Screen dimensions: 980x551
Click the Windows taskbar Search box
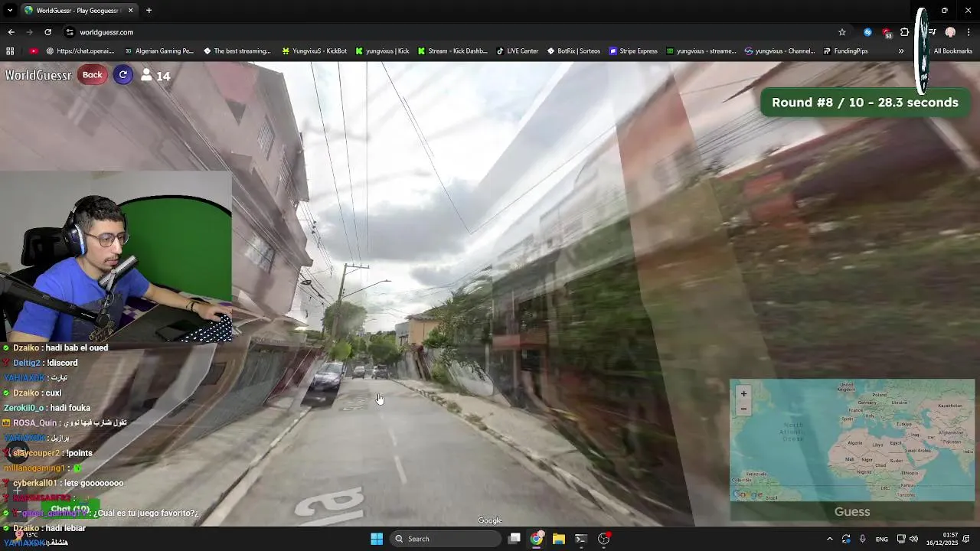446,539
